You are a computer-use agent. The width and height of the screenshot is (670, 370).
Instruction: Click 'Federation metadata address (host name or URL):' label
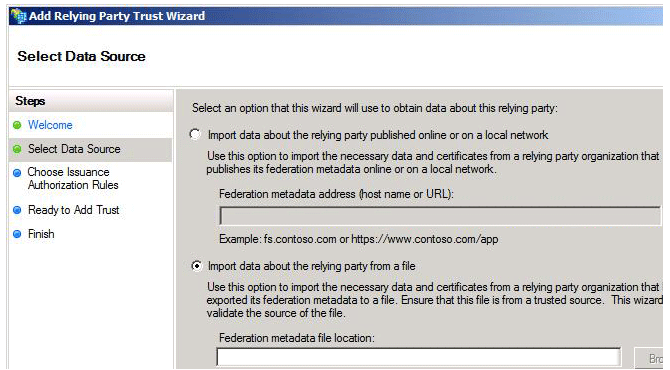coord(336,194)
